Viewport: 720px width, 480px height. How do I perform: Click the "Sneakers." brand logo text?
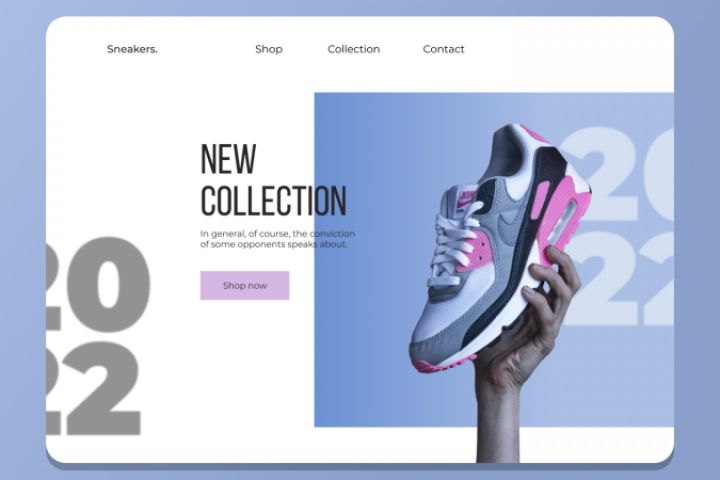132,49
